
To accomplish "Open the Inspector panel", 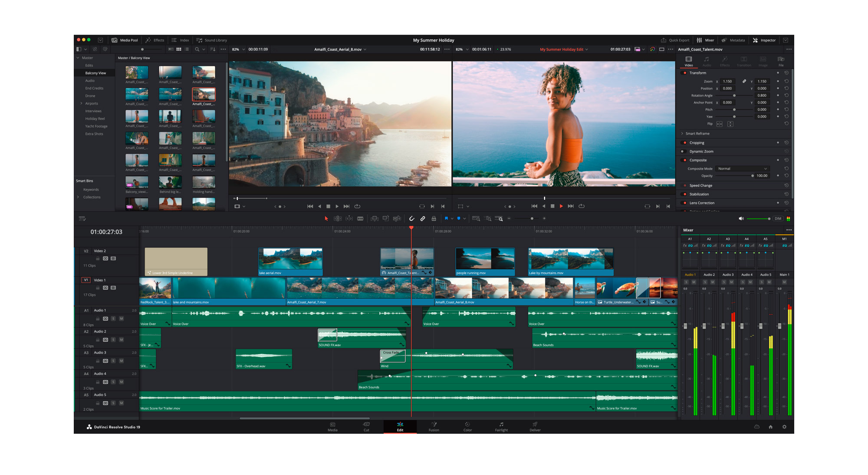I will pyautogui.click(x=765, y=40).
